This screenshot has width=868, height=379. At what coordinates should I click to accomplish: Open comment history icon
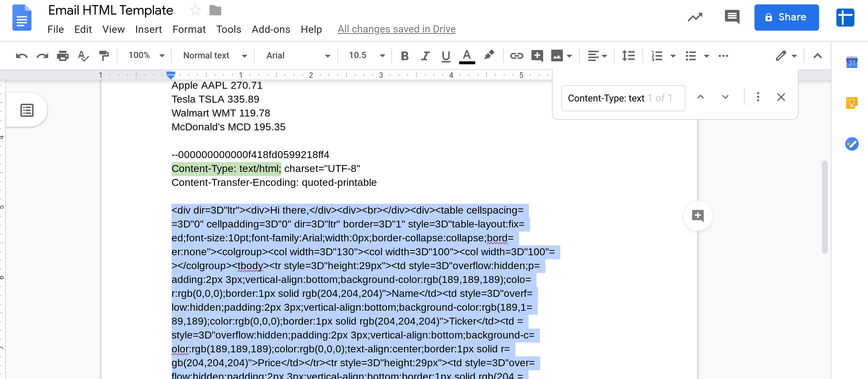[732, 17]
